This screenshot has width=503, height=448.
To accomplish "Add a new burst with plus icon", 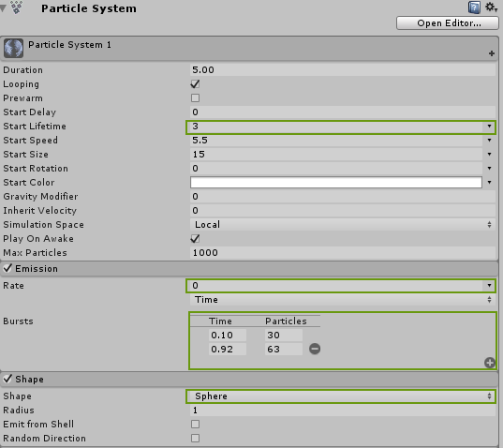I will coord(490,363).
